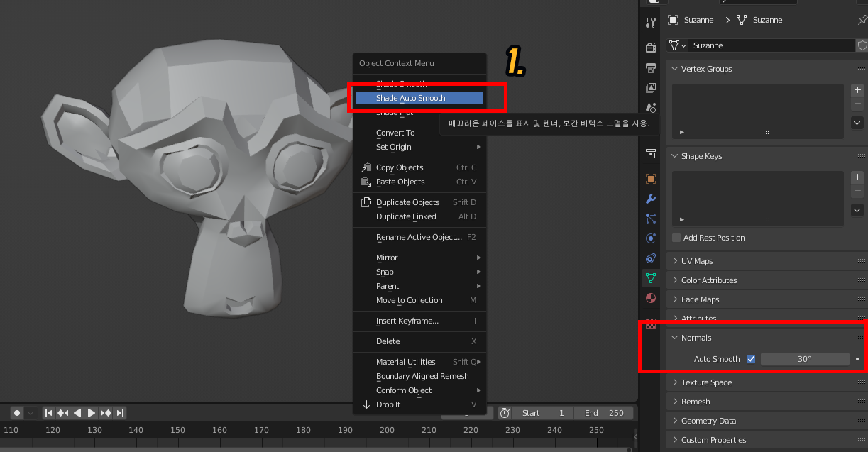Expand the Remesh panel
The image size is (868, 452).
tap(675, 402)
